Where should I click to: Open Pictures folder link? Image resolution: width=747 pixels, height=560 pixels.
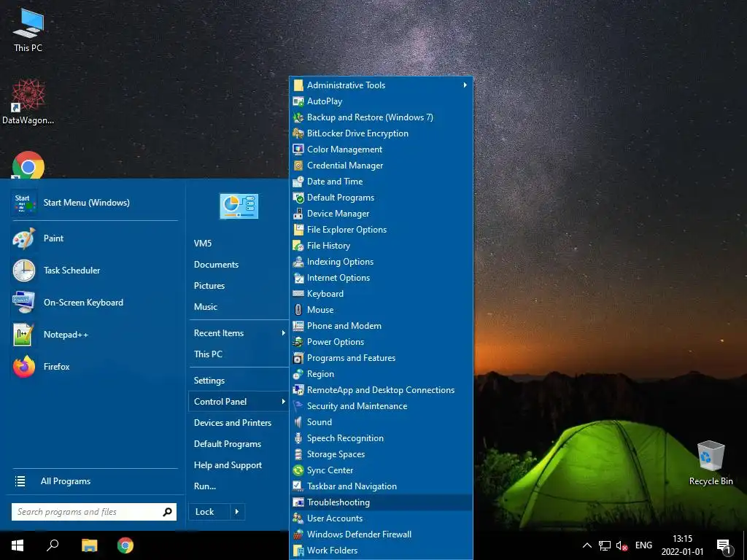[x=239, y=286]
